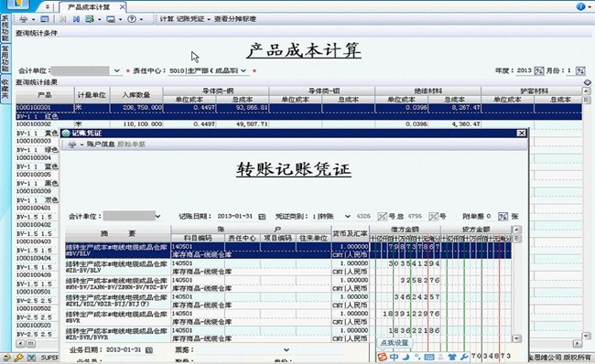
Task: Open calendar picker beside 记账日期 date
Action: point(262,217)
